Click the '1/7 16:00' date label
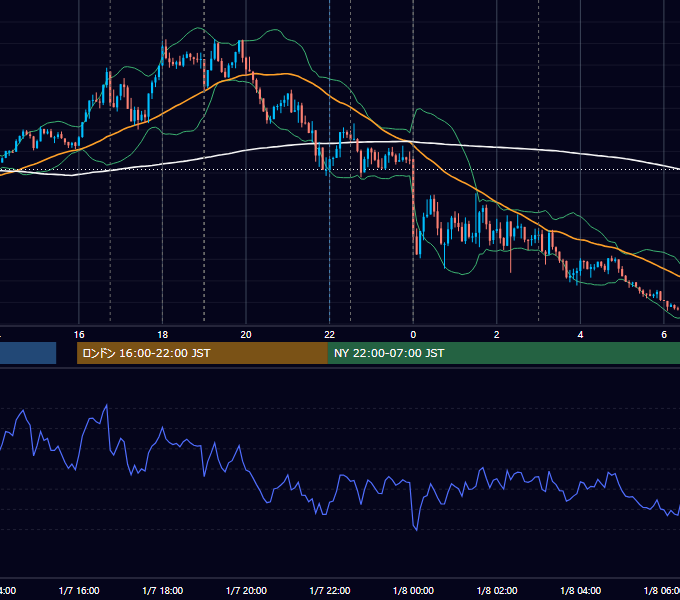Screen dimensions: 680x600 79,590
